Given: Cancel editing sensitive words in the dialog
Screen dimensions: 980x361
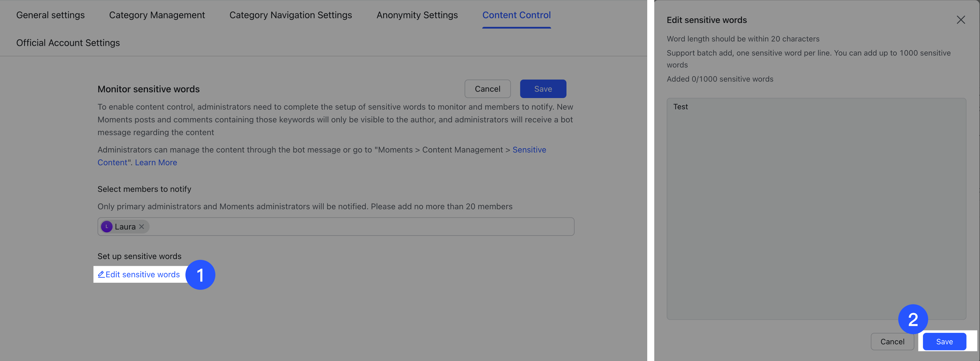Looking at the screenshot, I should tap(893, 341).
